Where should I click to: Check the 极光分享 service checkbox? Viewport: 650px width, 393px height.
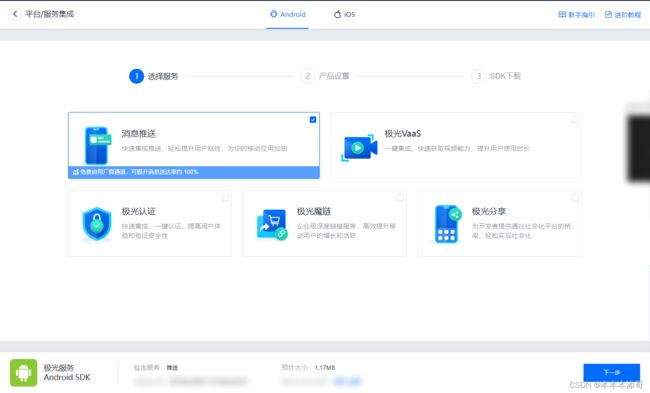click(575, 197)
